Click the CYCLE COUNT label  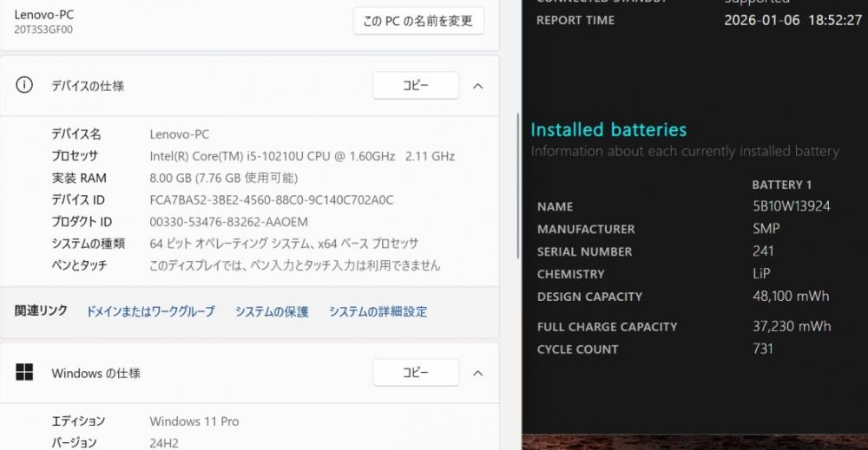tap(577, 349)
